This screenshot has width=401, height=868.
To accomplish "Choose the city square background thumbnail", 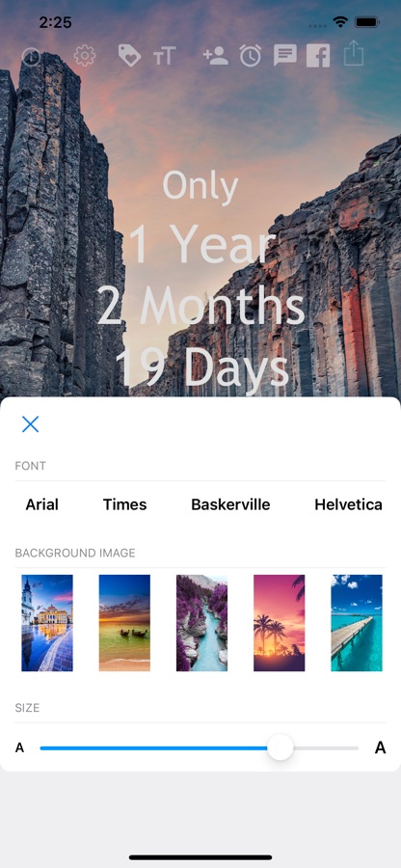I will [47, 623].
